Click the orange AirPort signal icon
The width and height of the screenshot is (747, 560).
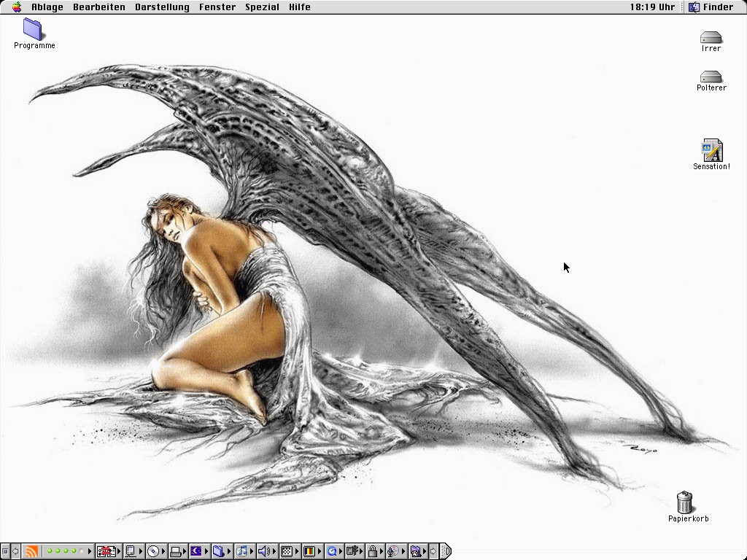[31, 551]
